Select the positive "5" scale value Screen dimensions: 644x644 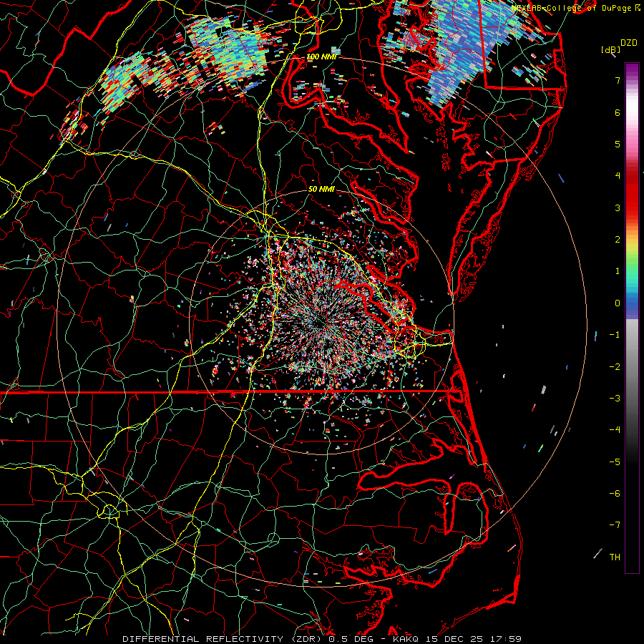click(x=618, y=144)
